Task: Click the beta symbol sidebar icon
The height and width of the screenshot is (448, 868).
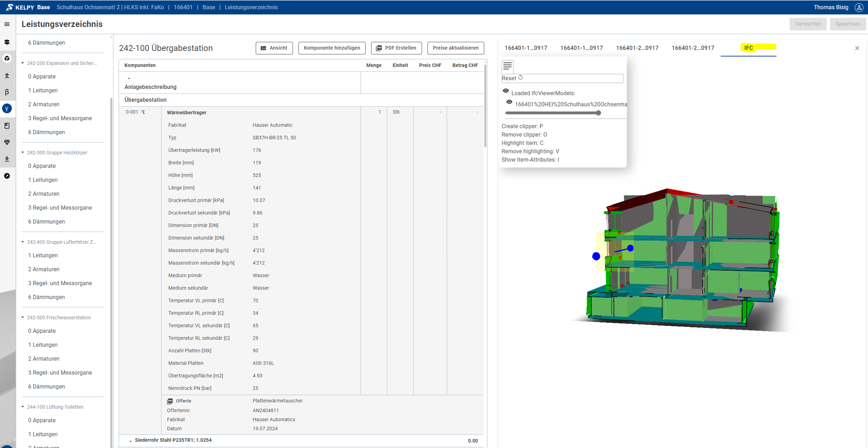Action: (7, 92)
